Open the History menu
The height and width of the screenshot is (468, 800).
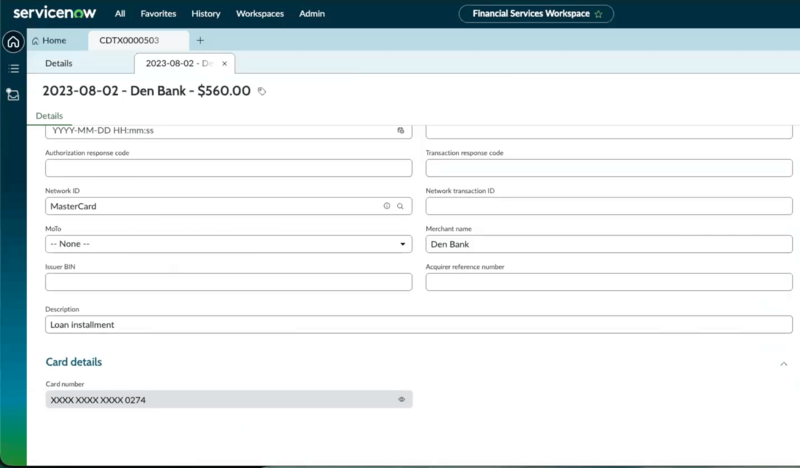click(206, 14)
